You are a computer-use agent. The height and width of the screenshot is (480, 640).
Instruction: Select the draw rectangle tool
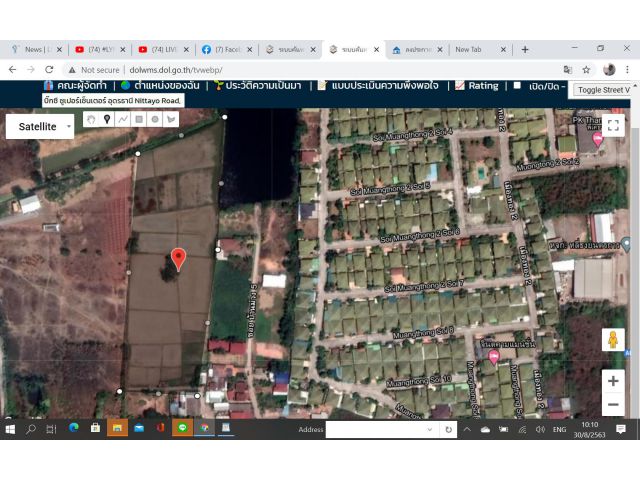pos(139,119)
